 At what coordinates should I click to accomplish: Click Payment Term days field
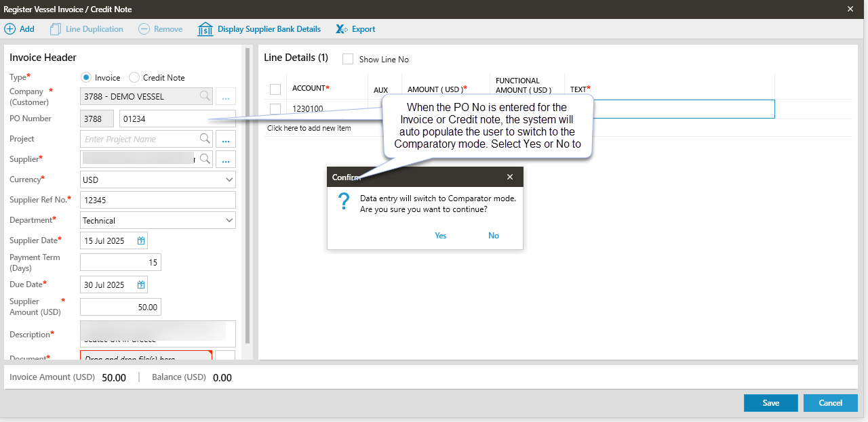(121, 262)
